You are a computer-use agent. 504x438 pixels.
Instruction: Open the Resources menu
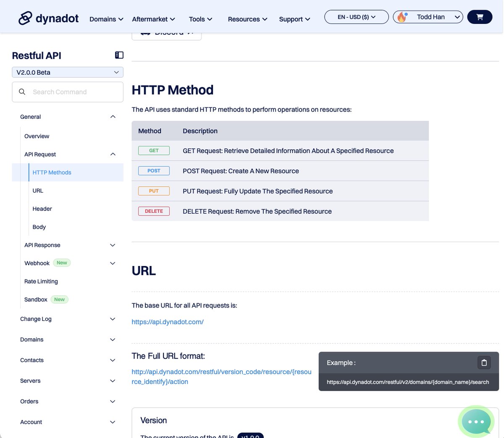(247, 19)
